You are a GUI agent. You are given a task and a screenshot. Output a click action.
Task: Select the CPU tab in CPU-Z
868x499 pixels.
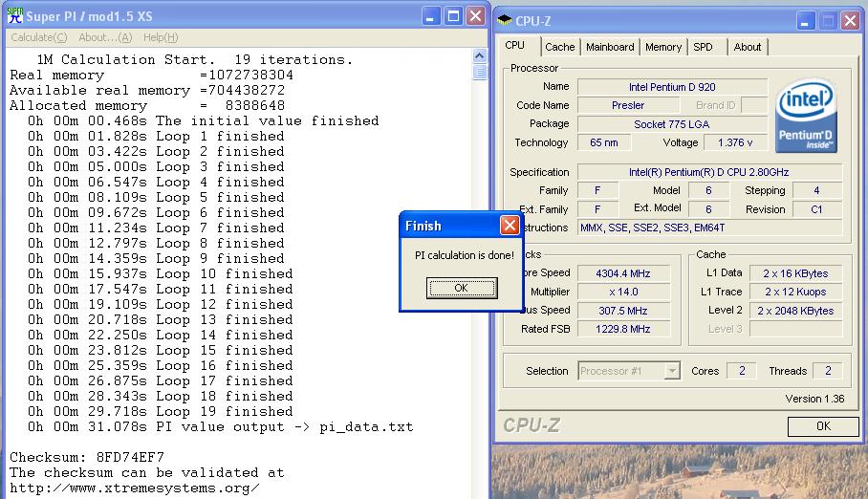pos(515,46)
